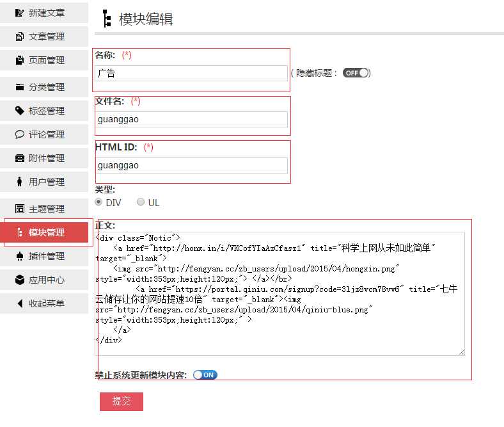Click the 模块编辑 page title
The image size is (504, 427).
click(x=146, y=19)
